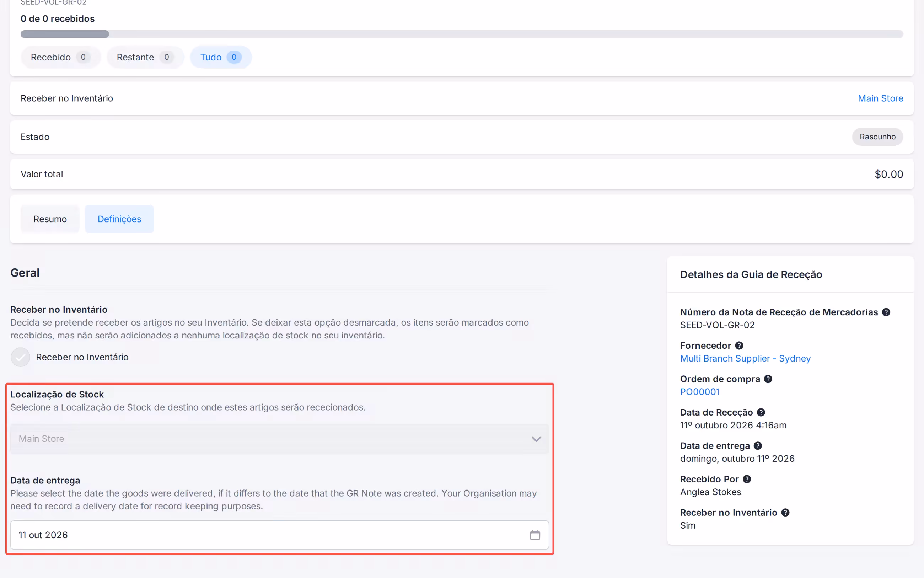
Task: Open the calendar icon in delivery date field
Action: pyautogui.click(x=534, y=535)
